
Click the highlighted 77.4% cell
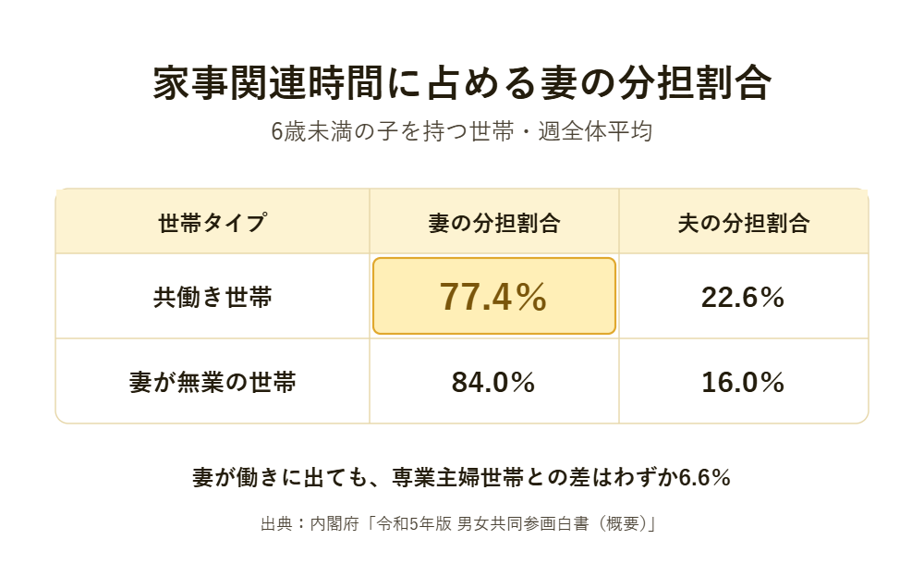point(493,296)
